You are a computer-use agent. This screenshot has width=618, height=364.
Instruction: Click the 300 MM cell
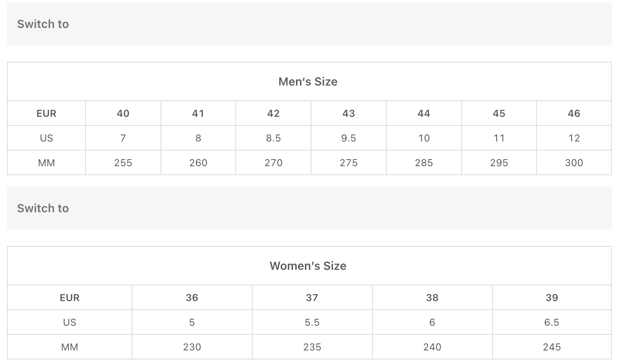(574, 163)
